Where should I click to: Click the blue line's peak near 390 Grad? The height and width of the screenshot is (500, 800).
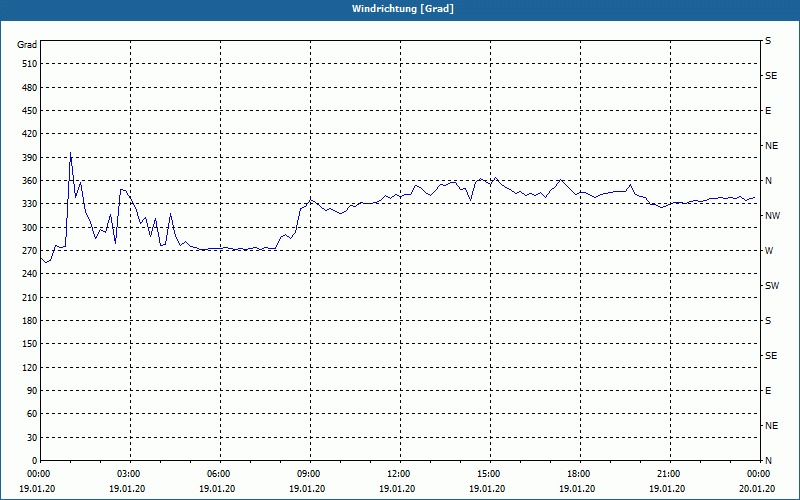coord(70,153)
